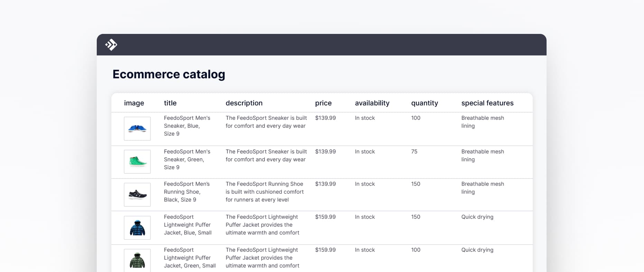Image resolution: width=644 pixels, height=272 pixels.
Task: Select quantity 75 for the green sneaker
Action: pyautogui.click(x=414, y=152)
